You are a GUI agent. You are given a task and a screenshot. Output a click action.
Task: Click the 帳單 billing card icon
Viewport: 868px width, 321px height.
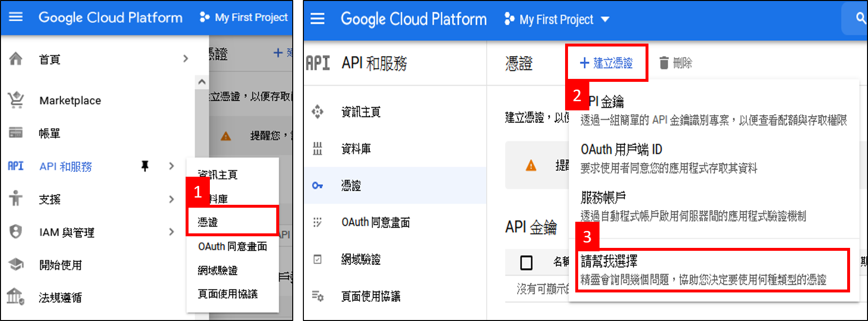pyautogui.click(x=16, y=133)
